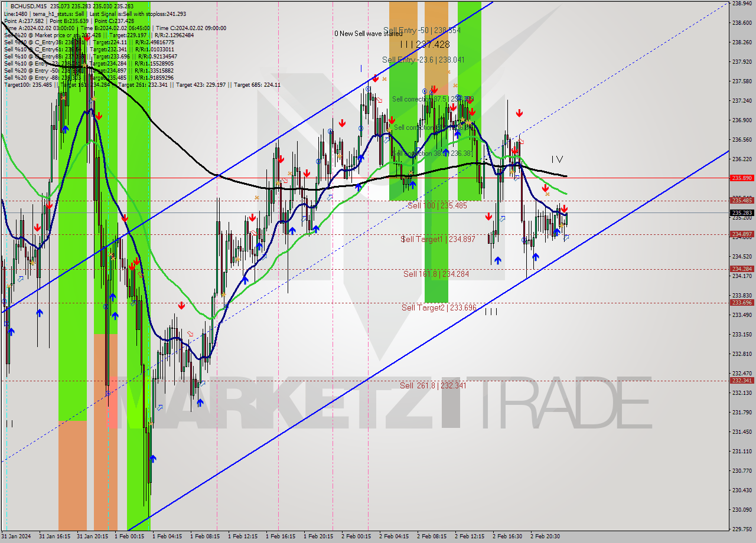756x543 pixels.
Task: Select the 'Sell 261.8 | 232.341' label
Action: click(x=433, y=385)
